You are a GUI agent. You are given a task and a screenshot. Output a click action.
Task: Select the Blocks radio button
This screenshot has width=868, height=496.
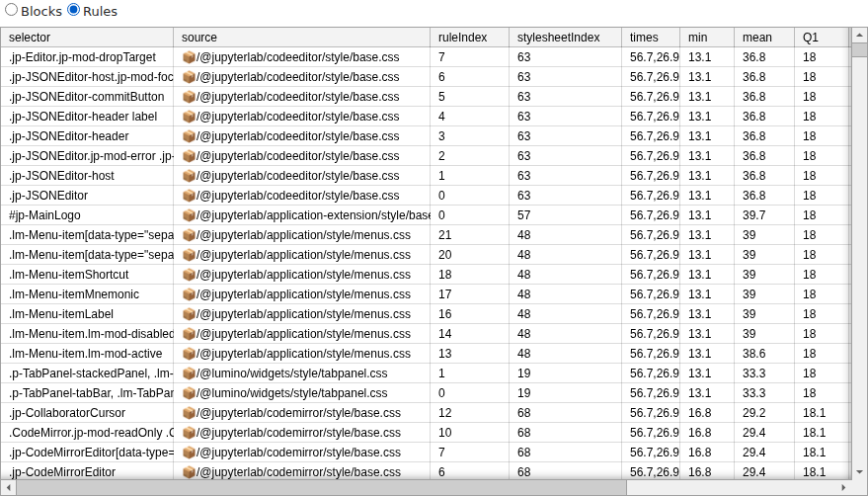tap(12, 10)
